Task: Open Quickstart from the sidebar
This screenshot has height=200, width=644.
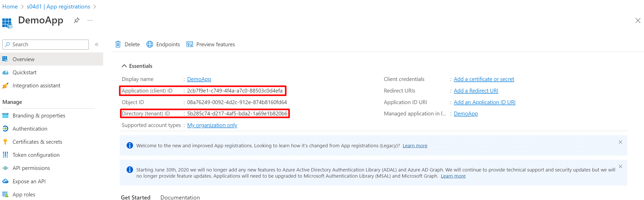Action: [x=24, y=72]
